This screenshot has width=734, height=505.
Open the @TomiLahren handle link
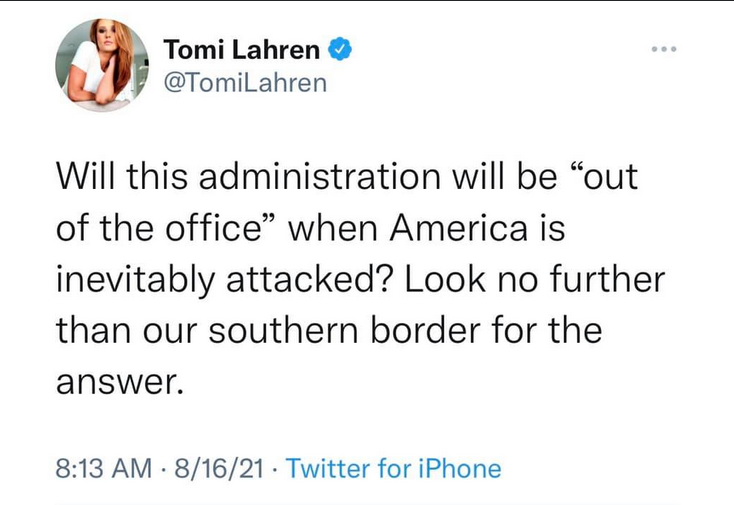point(244,82)
